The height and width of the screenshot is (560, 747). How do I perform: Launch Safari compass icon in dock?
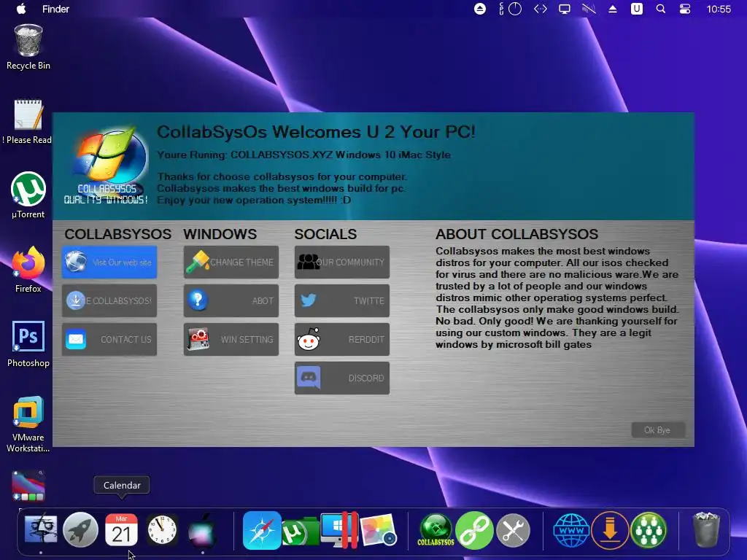(x=262, y=530)
